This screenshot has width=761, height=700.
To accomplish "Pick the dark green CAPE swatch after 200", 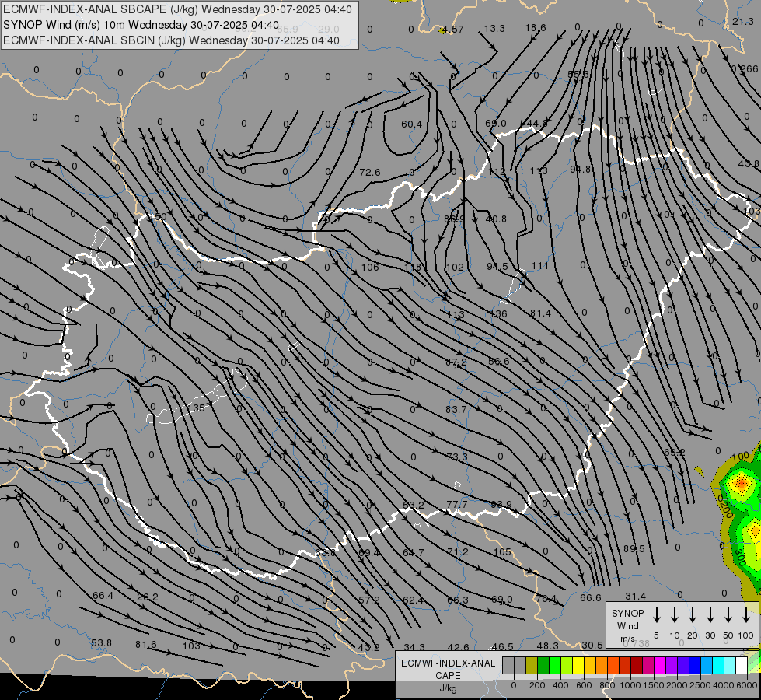I will click(x=543, y=666).
